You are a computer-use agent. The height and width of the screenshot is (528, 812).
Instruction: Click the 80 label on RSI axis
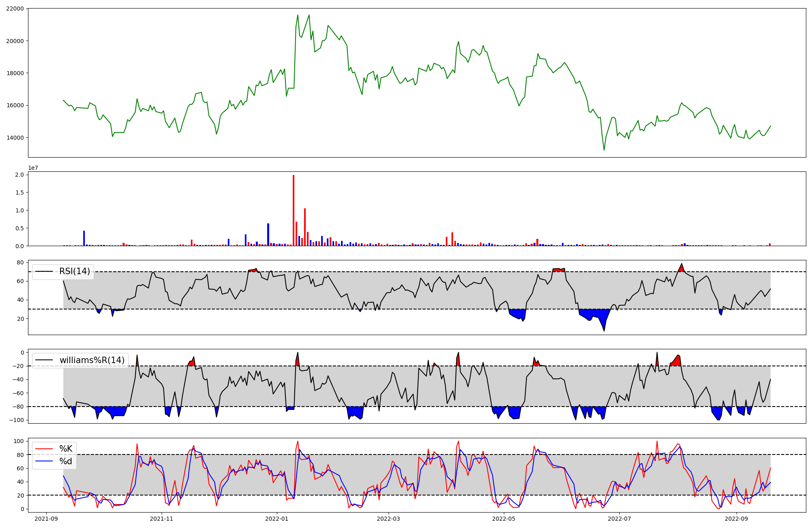coord(20,263)
